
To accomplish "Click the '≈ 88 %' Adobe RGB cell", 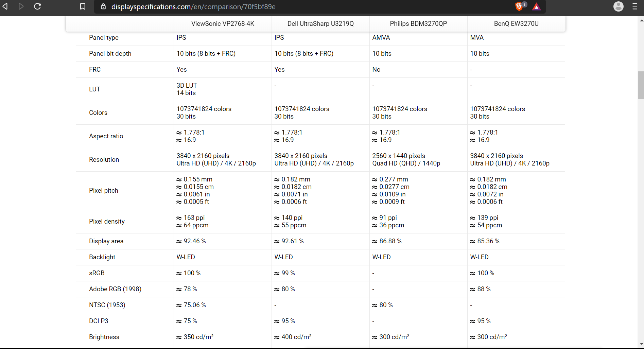I will coord(481,289).
